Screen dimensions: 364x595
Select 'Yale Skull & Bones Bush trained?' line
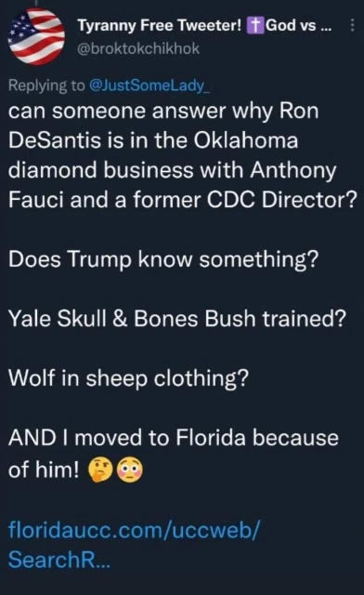pyautogui.click(x=177, y=318)
